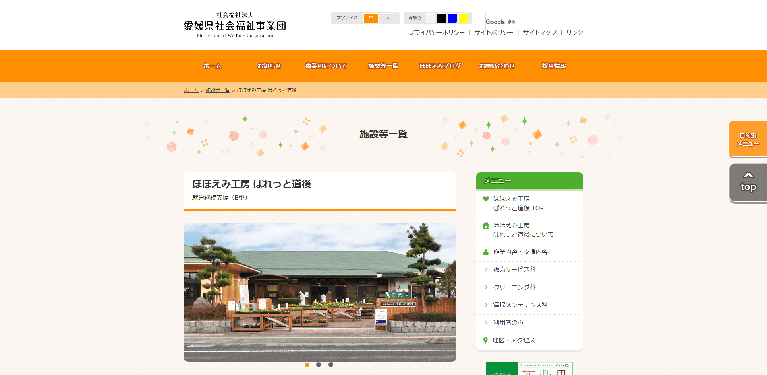This screenshot has width=767, height=375.
Task: Open the サイトポリシー link
Action: [x=494, y=32]
